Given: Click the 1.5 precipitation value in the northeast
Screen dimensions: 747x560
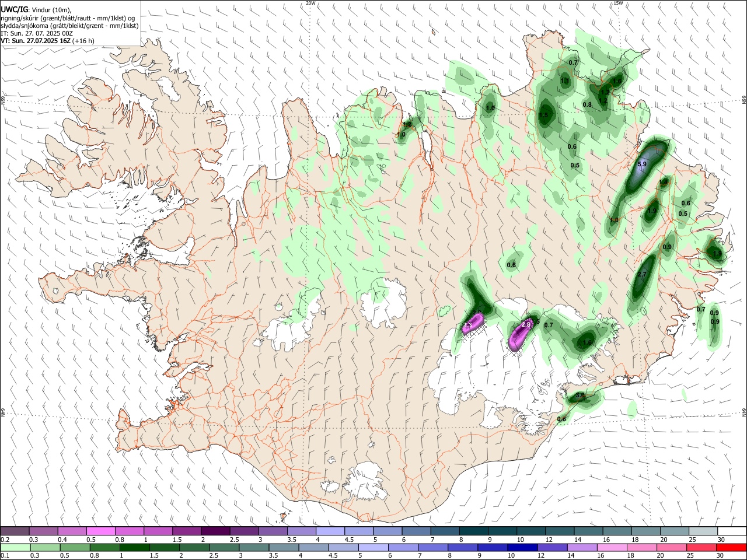Looking at the screenshot, I should pyautogui.click(x=543, y=116).
